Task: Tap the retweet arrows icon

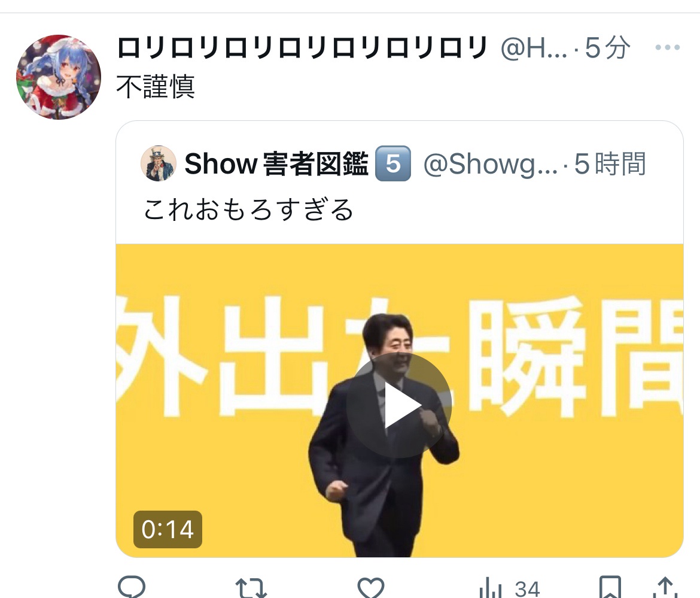Action: pos(251,588)
